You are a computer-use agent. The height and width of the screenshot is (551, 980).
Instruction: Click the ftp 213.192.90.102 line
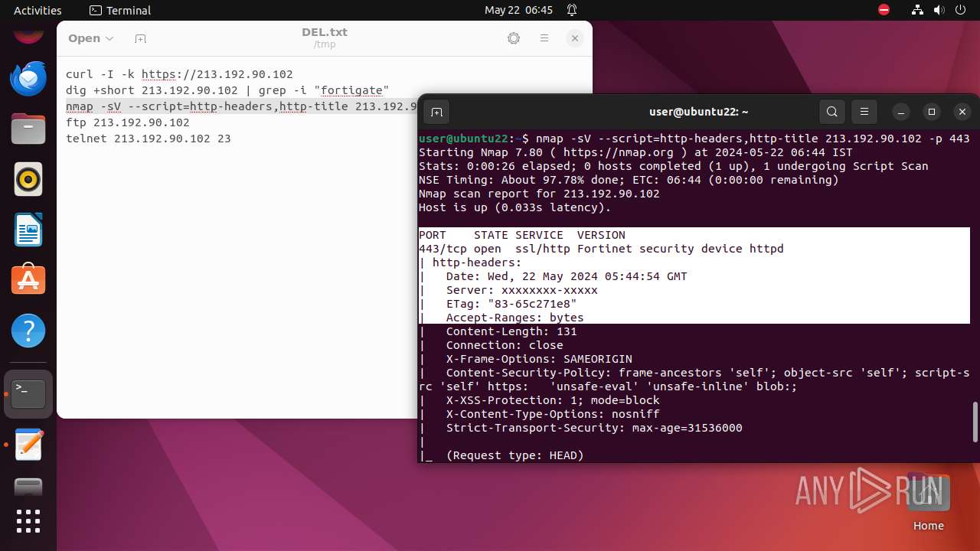(x=128, y=122)
